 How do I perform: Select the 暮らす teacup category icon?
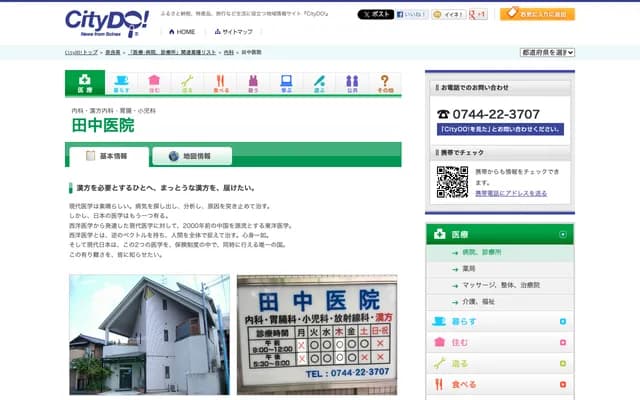point(120,83)
